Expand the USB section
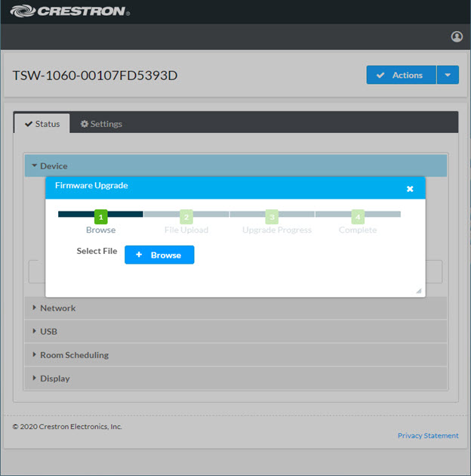The width and height of the screenshot is (471, 476). (48, 332)
